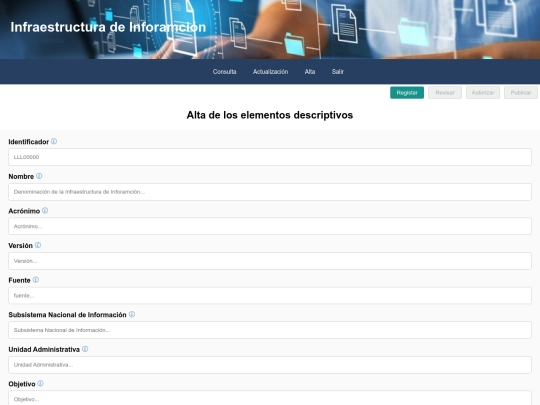Click the info icon beside Fuente
The image size is (540, 405).
click(x=35, y=280)
